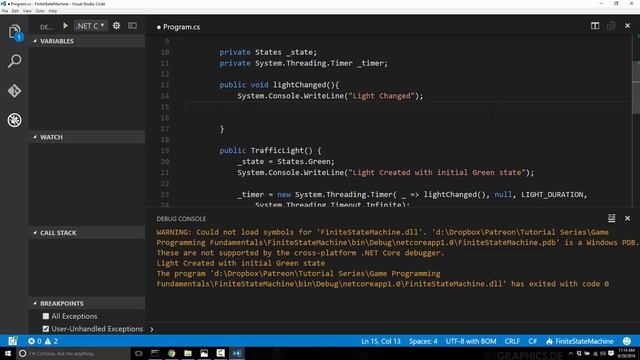Show warnings count in status bar
640x360 pixels.
tap(51, 341)
